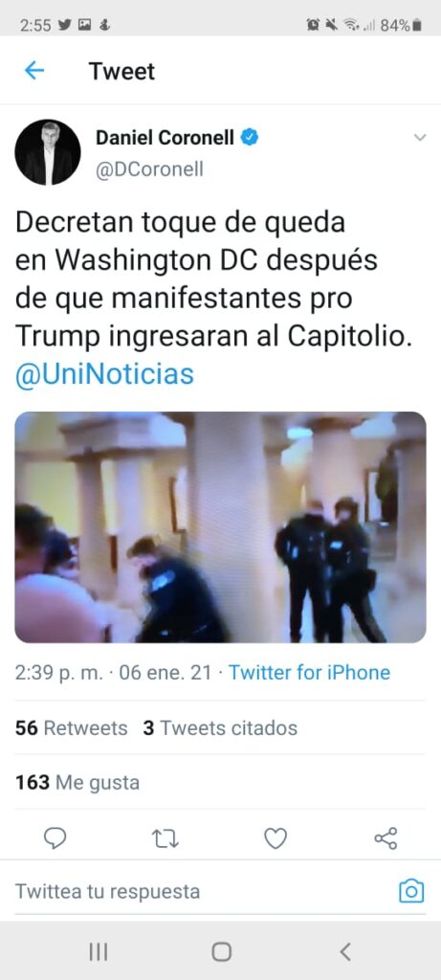Open the @UniNoticias mention link
This screenshot has height=980, width=441.
point(104,374)
